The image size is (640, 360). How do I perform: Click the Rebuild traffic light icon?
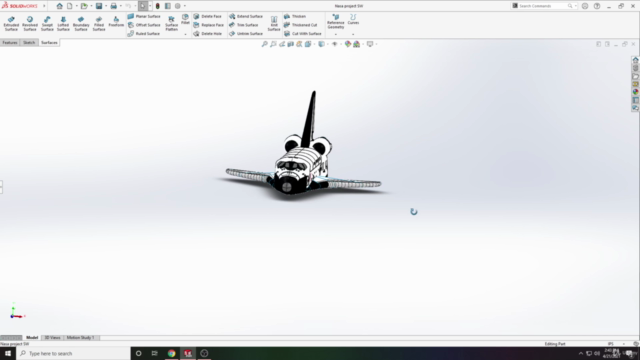158,6
